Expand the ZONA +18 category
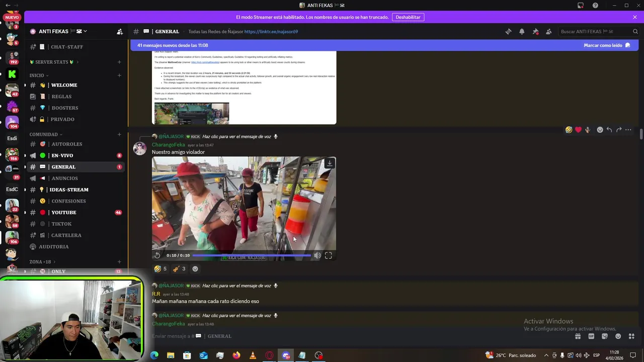The image size is (644, 362). point(42,261)
